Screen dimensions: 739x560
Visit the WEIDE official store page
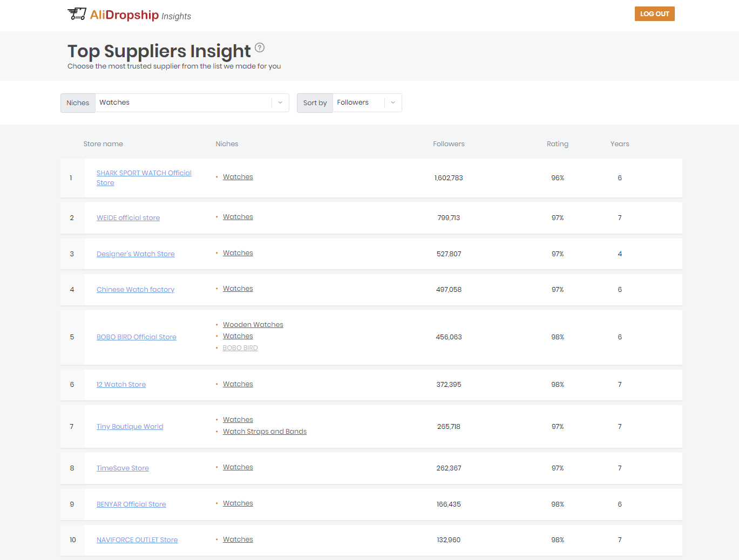click(x=128, y=217)
